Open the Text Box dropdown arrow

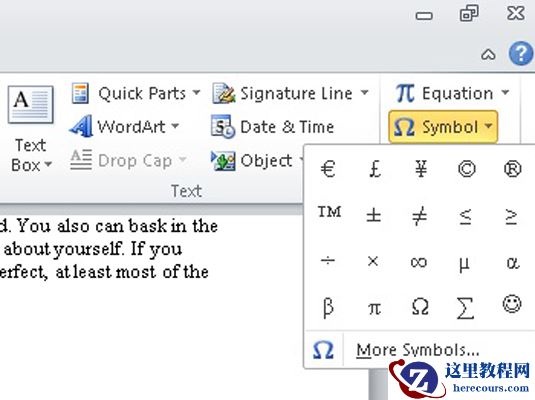(x=48, y=165)
